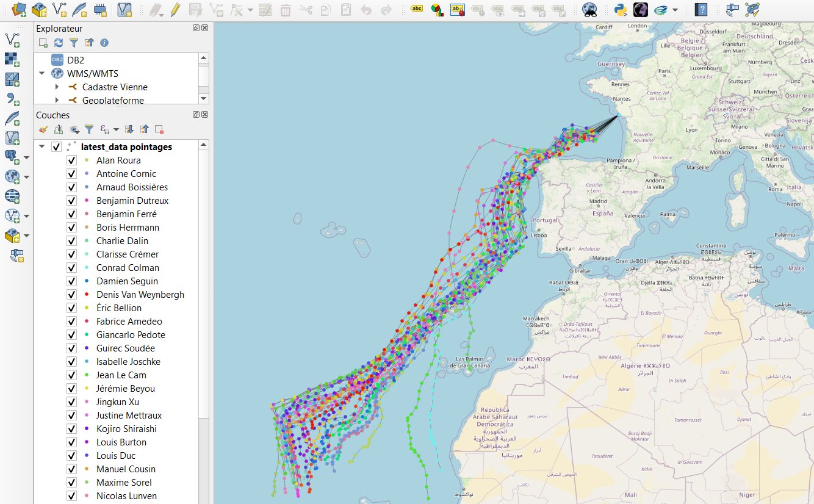Filter the Explorateur browser tree

pyautogui.click(x=74, y=43)
